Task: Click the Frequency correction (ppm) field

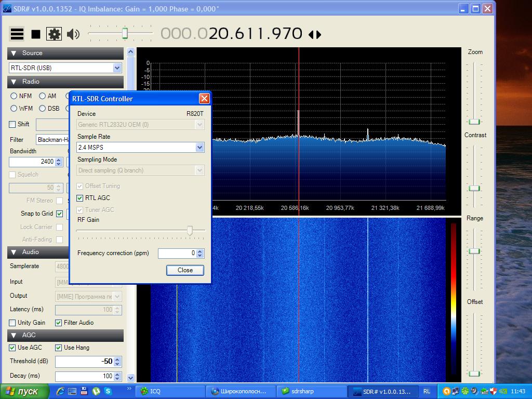Action: 177,253
